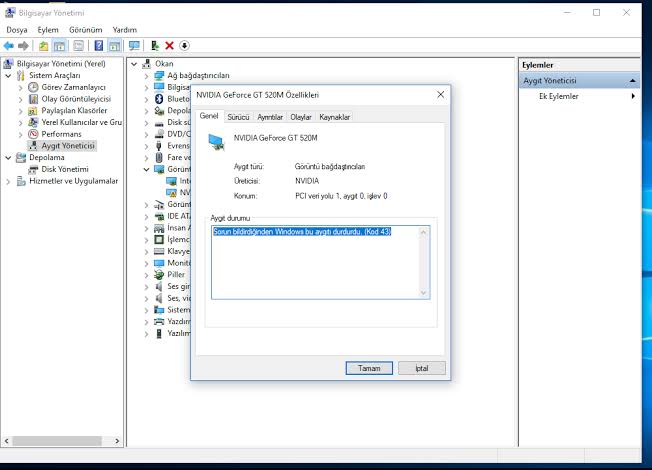Collapse the Aygıt Yöneticisi actions header
This screenshot has width=652, height=470.
pyautogui.click(x=632, y=81)
